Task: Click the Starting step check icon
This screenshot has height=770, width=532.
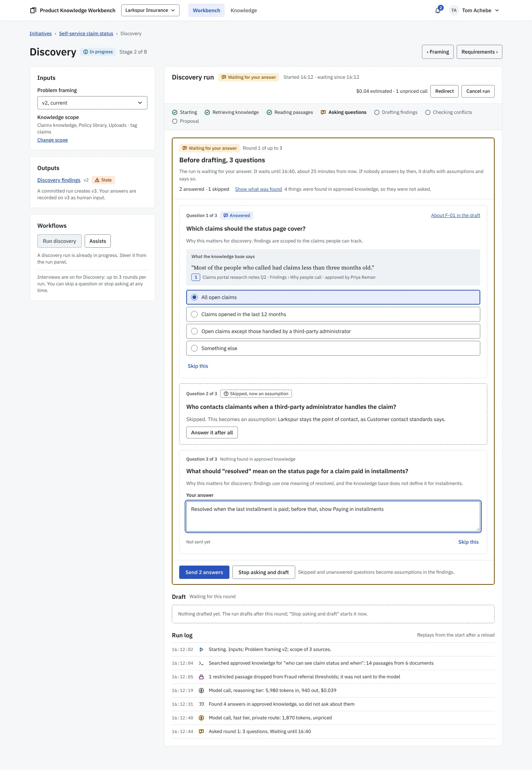Action: click(x=175, y=112)
